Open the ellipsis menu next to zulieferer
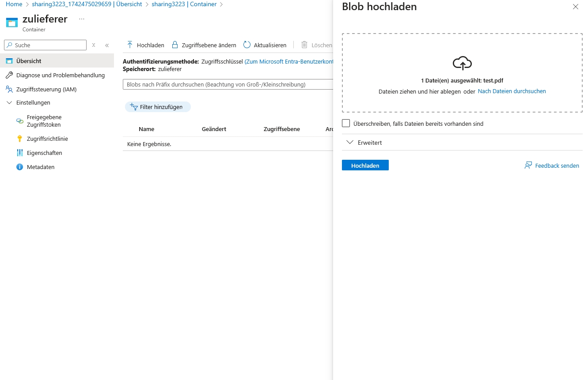The width and height of the screenshot is (588, 380). [81, 19]
